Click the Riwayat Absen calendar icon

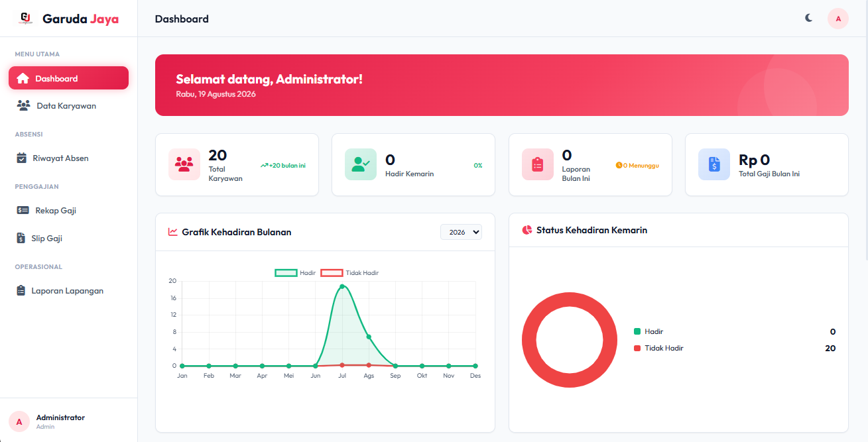[x=22, y=158]
